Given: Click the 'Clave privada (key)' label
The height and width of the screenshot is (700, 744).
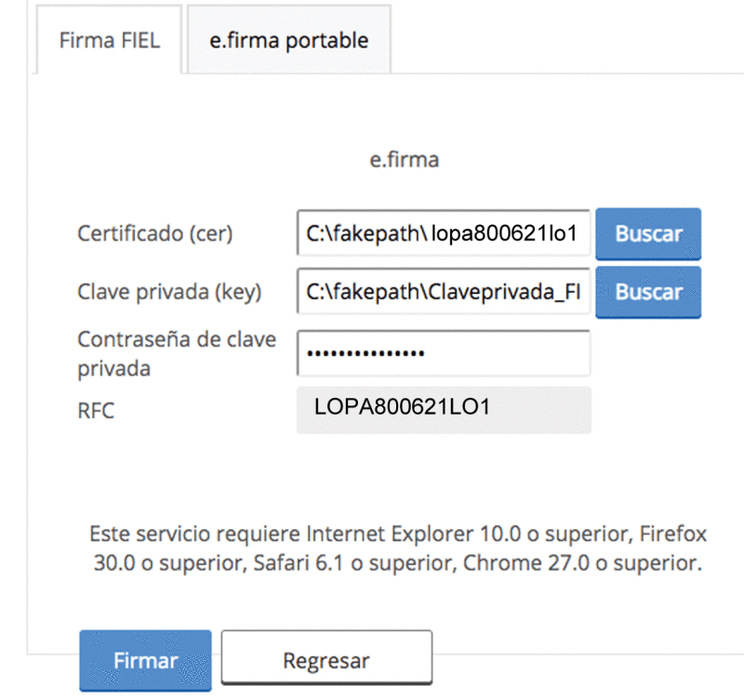Looking at the screenshot, I should click(x=169, y=292).
